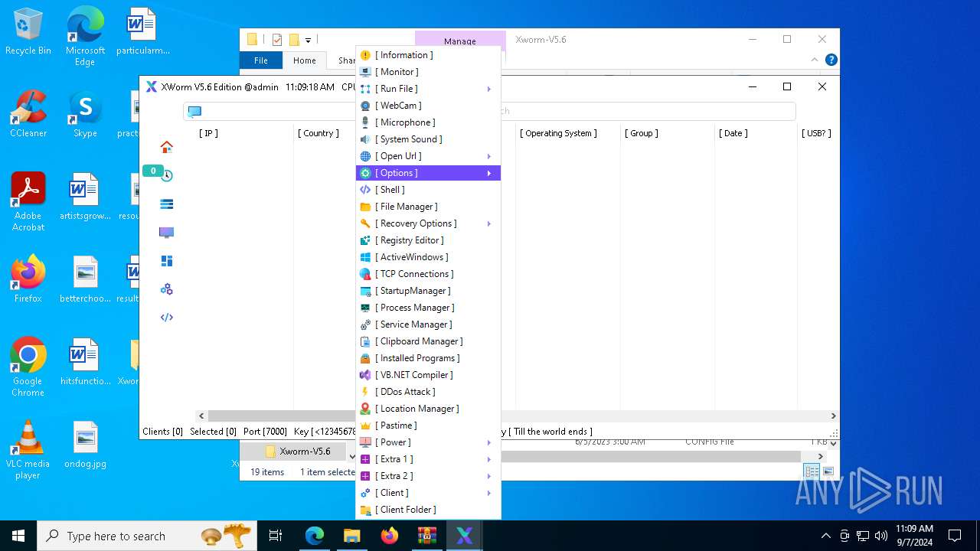This screenshot has height=551, width=980.
Task: Click the Process Manager icon
Action: point(365,308)
